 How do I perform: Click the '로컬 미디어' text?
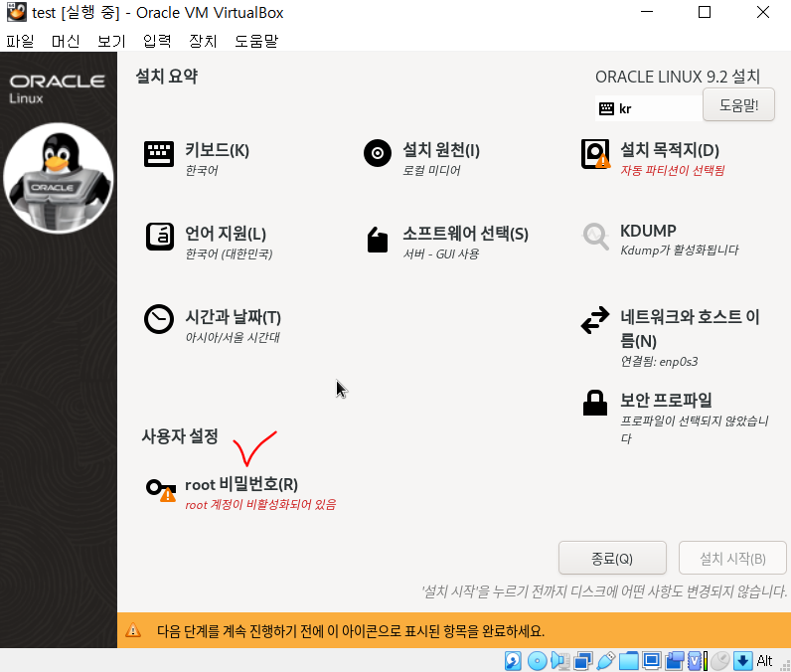431,171
